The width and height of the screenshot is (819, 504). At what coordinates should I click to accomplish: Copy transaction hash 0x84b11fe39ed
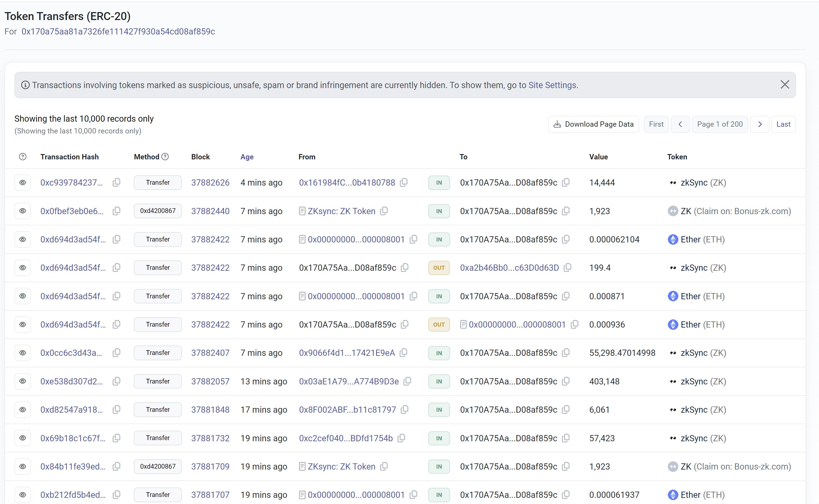(116, 466)
